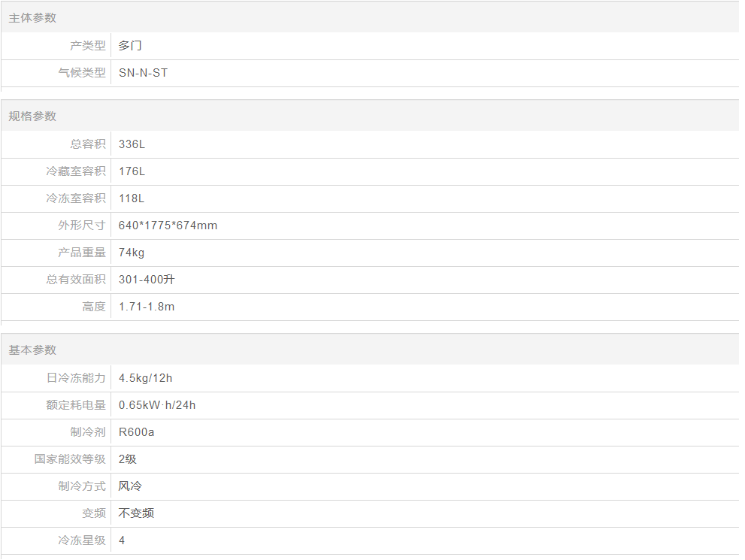The height and width of the screenshot is (560, 745).
Task: Select energy efficiency value 2级
Action: tap(127, 459)
